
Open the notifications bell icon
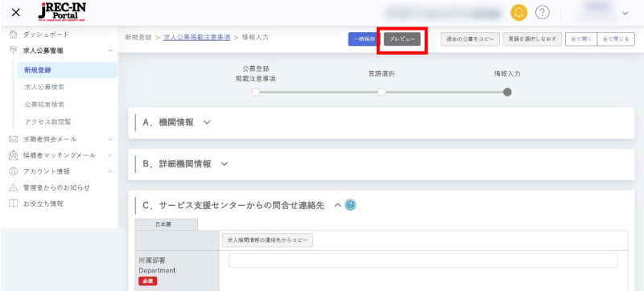(518, 13)
